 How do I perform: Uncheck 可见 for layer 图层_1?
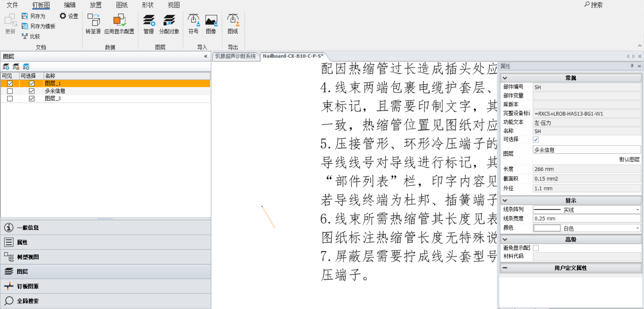(x=10, y=84)
